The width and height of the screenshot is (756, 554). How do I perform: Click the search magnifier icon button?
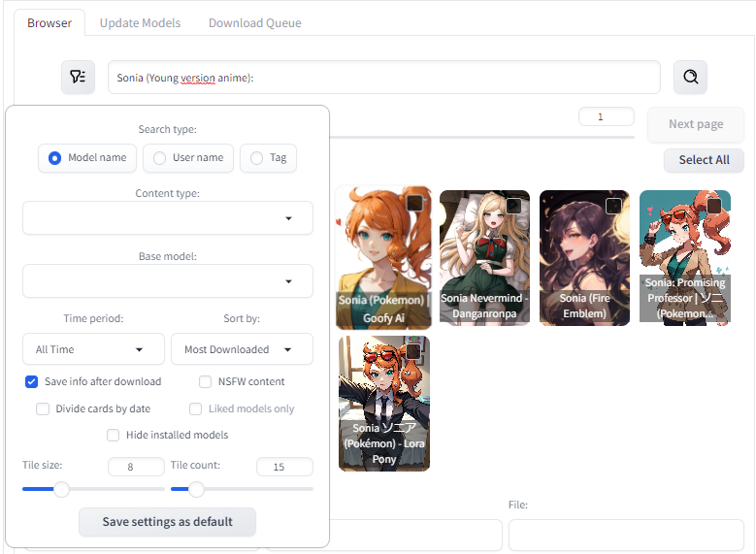(690, 77)
